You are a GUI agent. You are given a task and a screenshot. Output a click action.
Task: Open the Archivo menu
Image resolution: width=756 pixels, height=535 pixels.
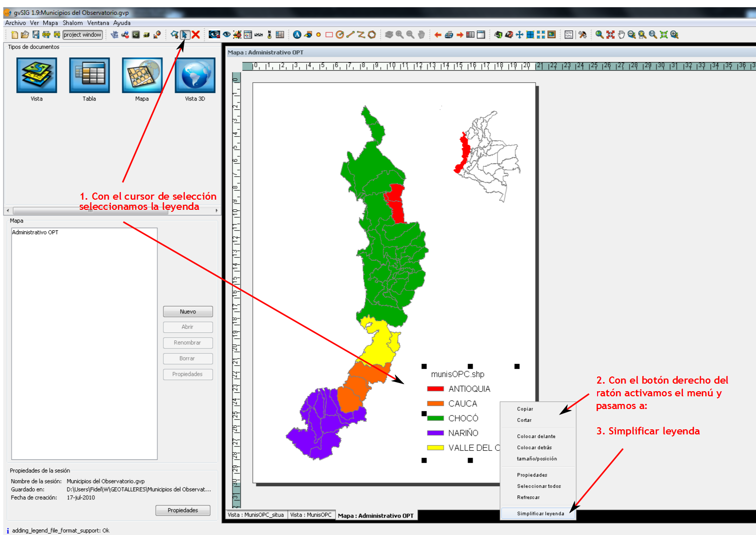[15, 23]
